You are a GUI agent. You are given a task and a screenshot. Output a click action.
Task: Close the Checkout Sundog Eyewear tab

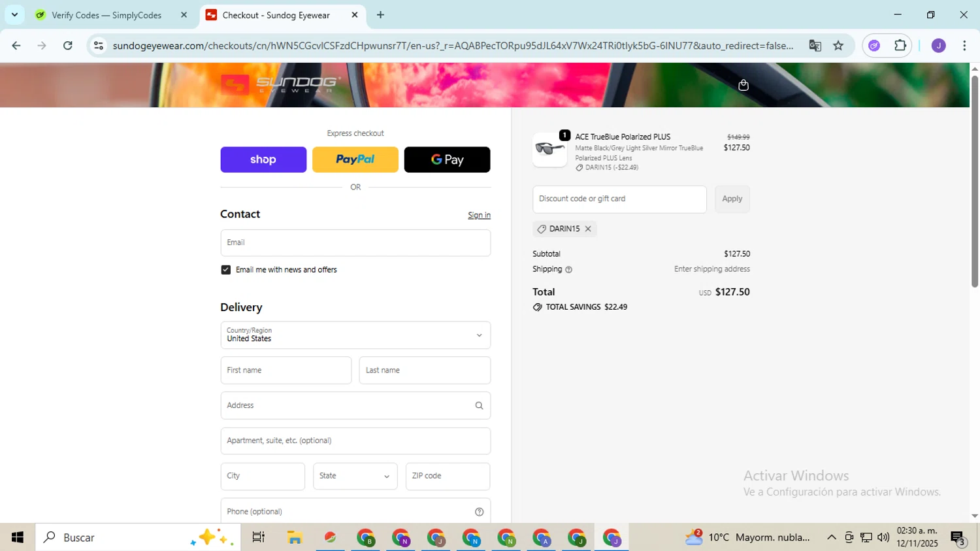355,15
